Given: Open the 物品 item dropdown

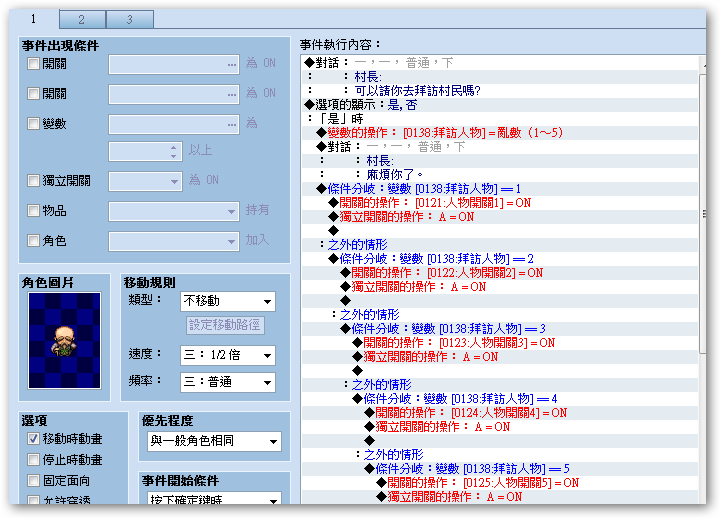Looking at the screenshot, I should [174, 212].
